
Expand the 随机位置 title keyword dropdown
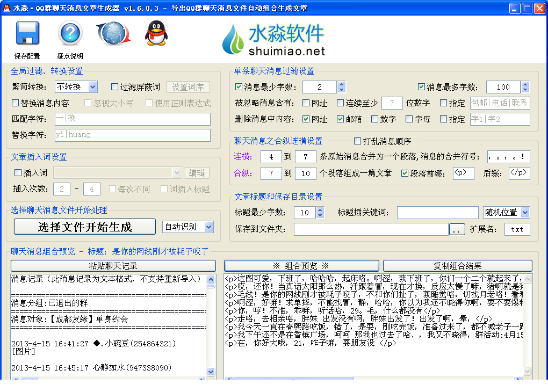tap(506, 212)
